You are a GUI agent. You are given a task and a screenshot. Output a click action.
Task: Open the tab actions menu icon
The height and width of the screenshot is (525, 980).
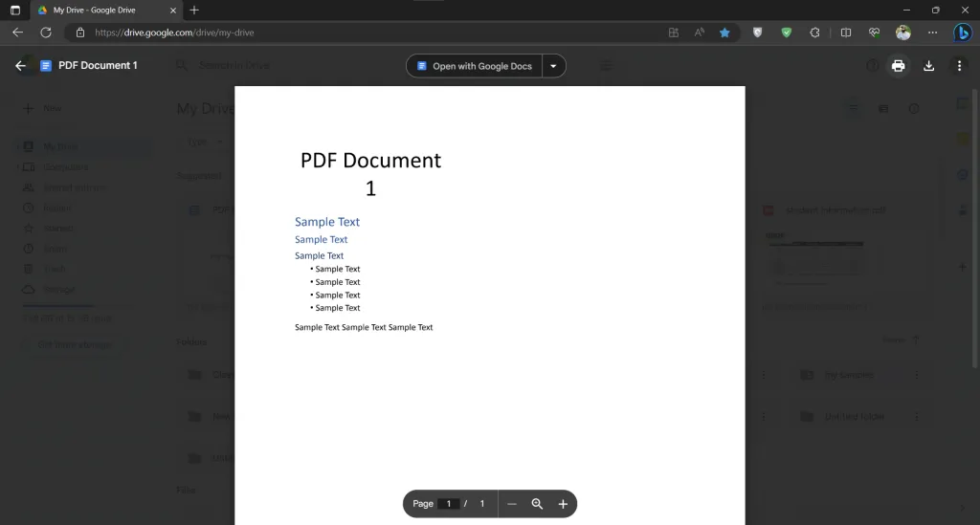15,10
